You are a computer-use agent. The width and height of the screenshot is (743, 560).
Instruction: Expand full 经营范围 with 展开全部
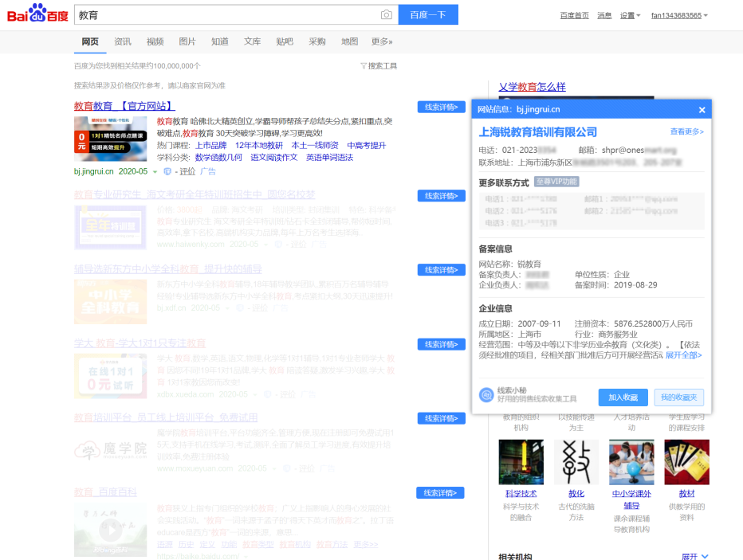pyautogui.click(x=683, y=355)
